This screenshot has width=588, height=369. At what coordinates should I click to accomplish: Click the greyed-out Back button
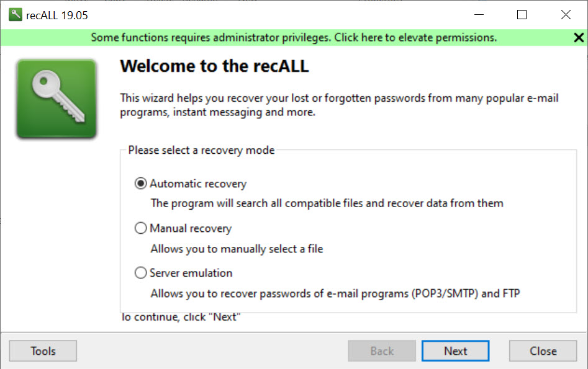point(382,351)
